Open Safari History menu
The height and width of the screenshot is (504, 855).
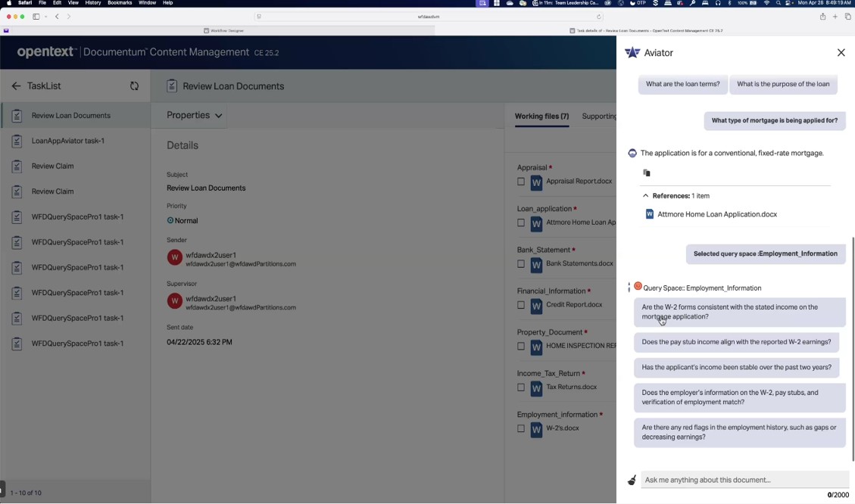pyautogui.click(x=92, y=3)
